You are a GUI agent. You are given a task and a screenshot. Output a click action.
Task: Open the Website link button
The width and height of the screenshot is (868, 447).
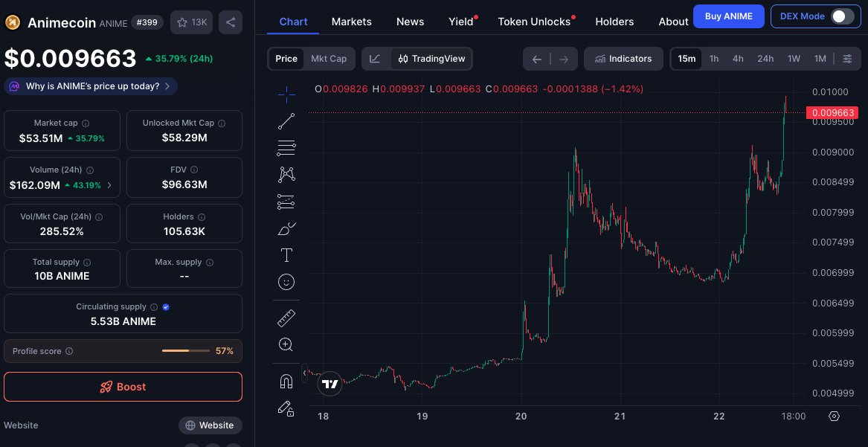210,425
